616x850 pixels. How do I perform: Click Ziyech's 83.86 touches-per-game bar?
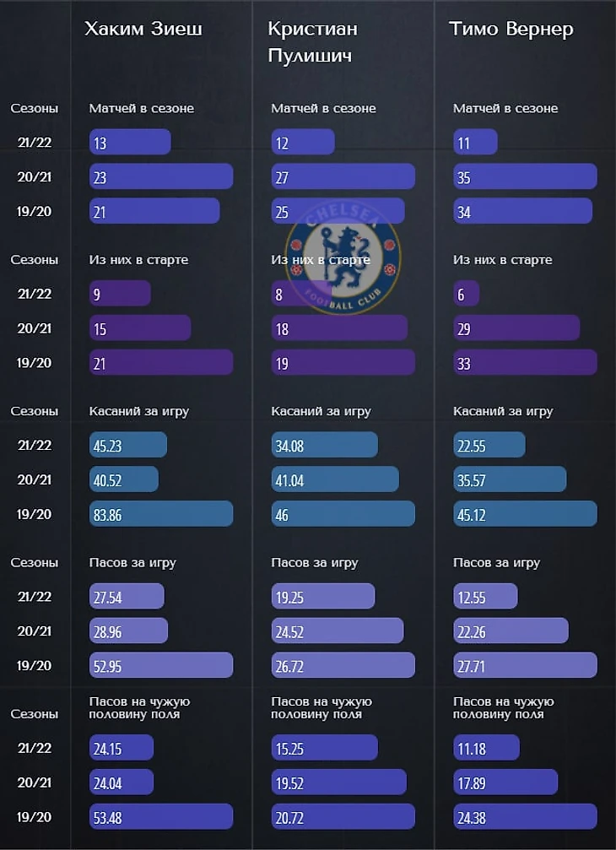tap(160, 514)
